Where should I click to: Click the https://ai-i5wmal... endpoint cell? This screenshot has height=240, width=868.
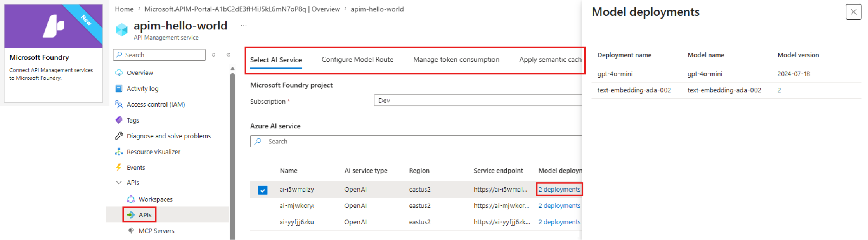[500, 189]
